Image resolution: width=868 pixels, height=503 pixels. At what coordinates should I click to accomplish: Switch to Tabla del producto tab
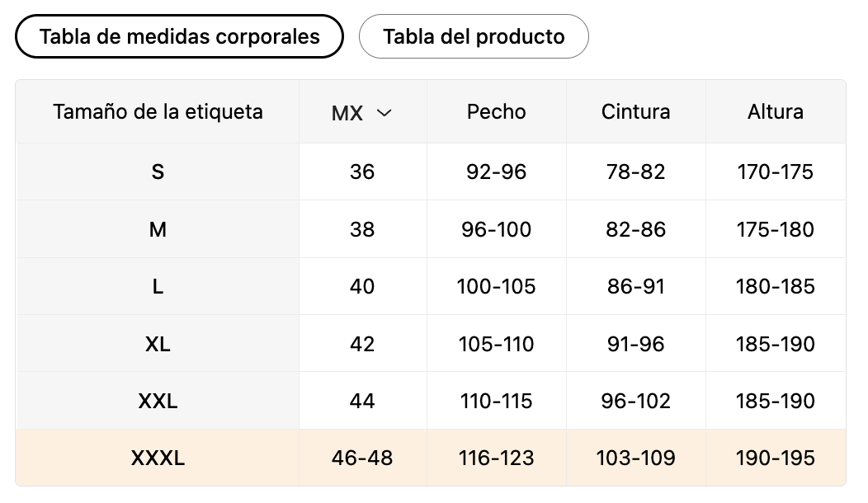coord(474,36)
